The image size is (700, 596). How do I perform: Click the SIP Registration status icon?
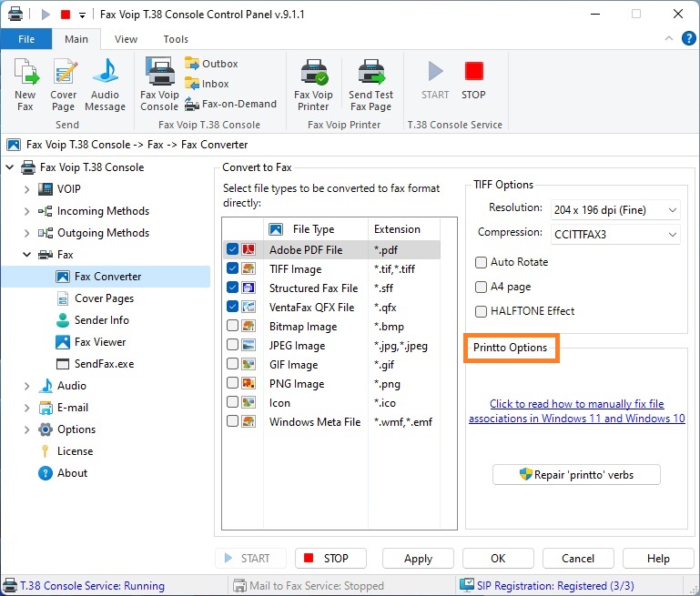[467, 585]
